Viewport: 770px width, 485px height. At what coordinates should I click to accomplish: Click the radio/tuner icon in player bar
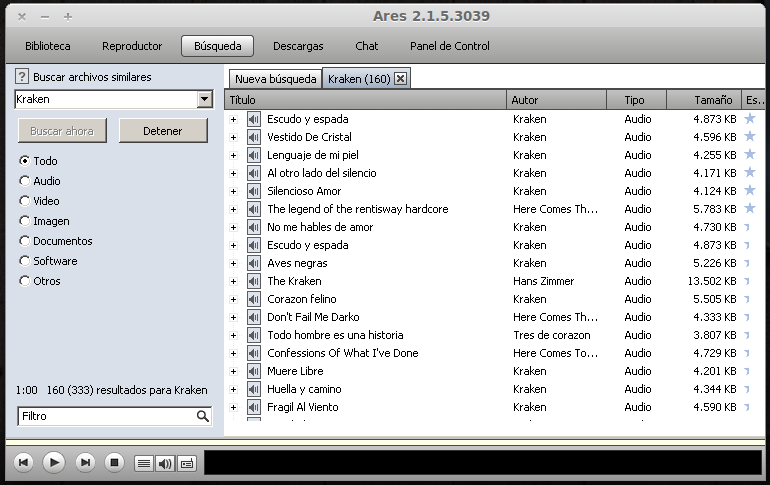click(187, 463)
